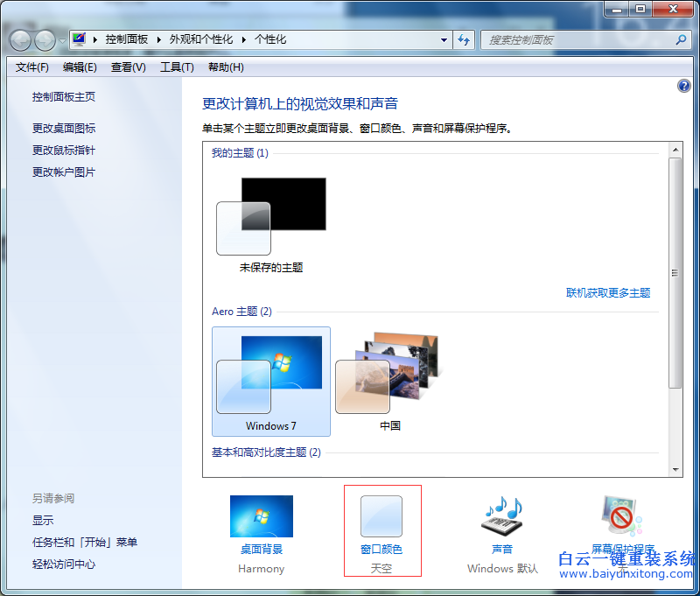
Task: Open the 桌面背景 (Desktop Background) settings icon
Action: click(x=261, y=516)
